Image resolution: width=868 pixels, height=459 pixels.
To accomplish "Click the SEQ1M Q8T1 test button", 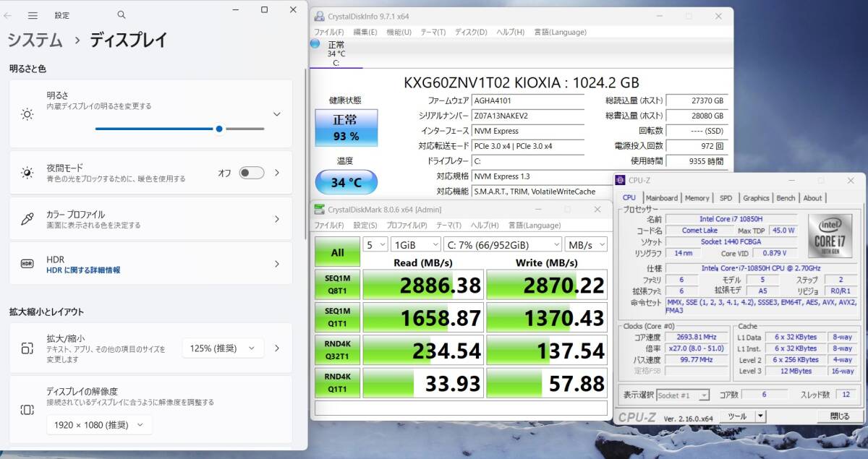I will [x=337, y=285].
